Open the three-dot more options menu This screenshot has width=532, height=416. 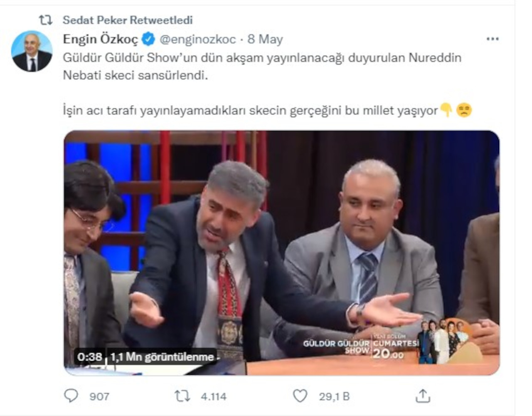pyautogui.click(x=493, y=39)
